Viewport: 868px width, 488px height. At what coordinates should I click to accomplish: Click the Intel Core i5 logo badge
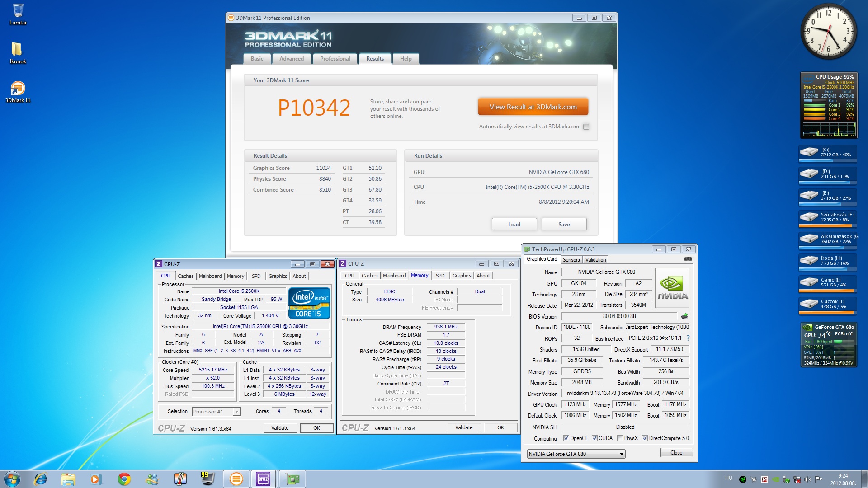pyautogui.click(x=309, y=303)
